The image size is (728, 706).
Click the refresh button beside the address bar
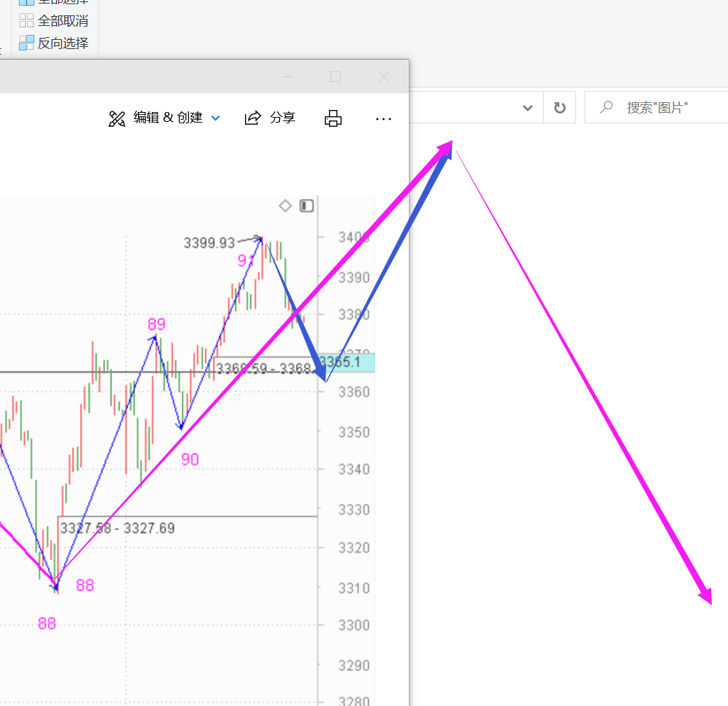(559, 108)
